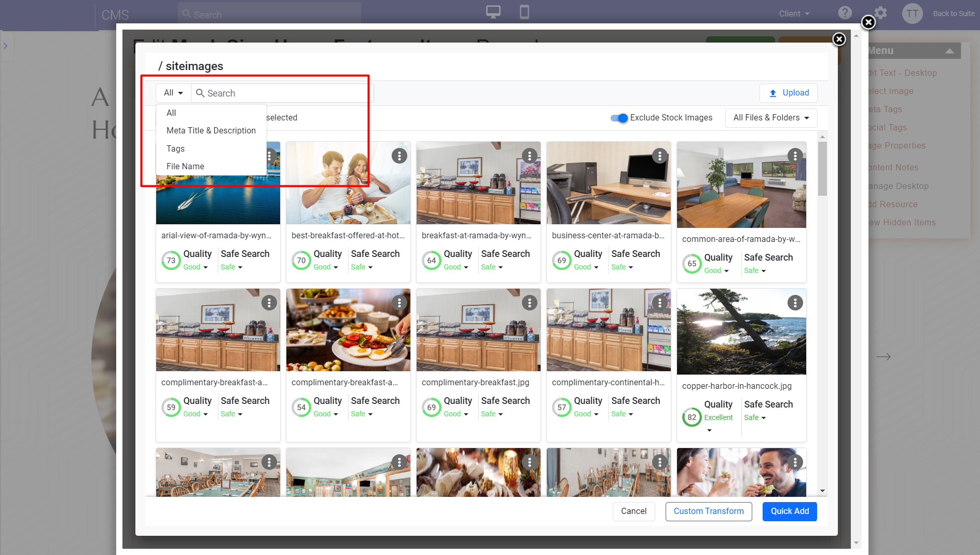
Task: Open Quality Good dropdown for breakfast-at-ramada image
Action: (x=456, y=267)
